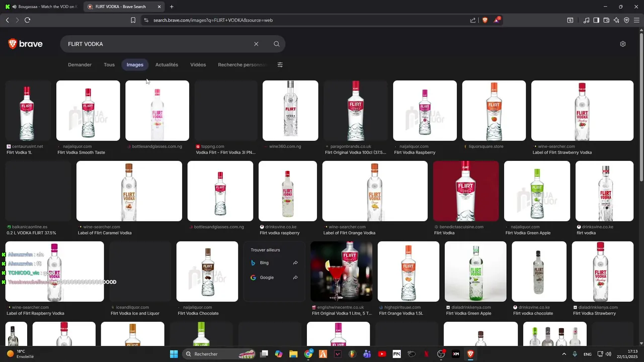Show hidden system tray icons chevron

pos(563,354)
